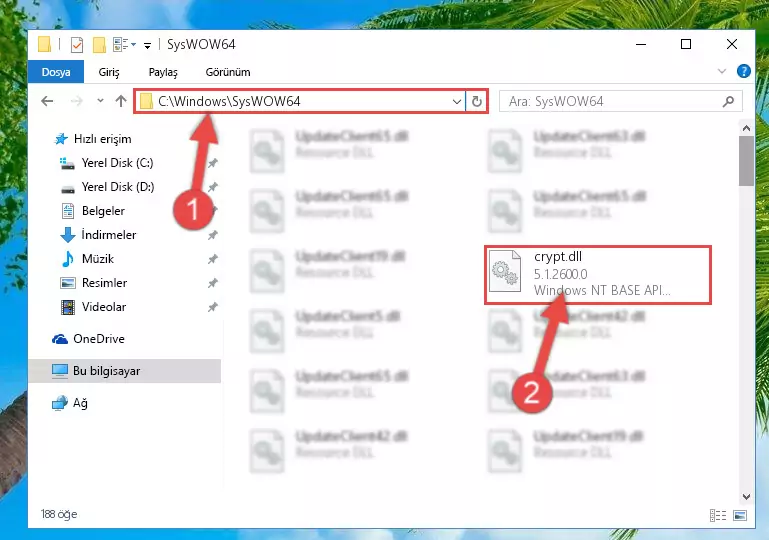Select Hızlı erişim in the navigation pane
This screenshot has width=769, height=540.
pos(93,139)
